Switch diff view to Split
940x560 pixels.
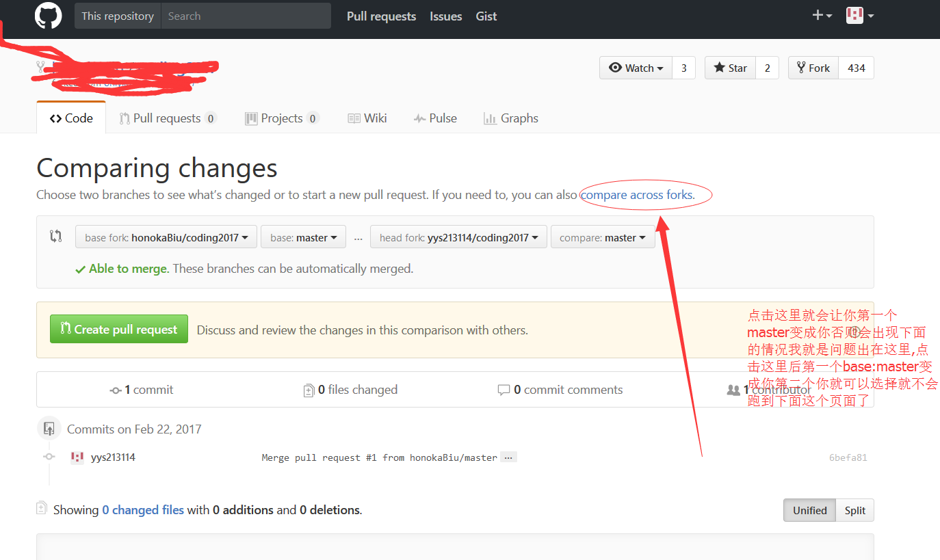[x=854, y=510]
